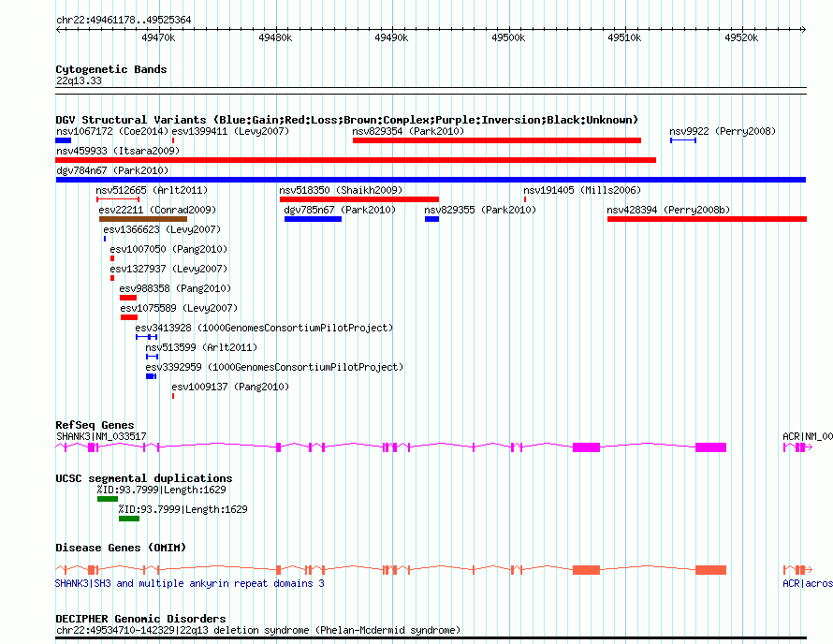The height and width of the screenshot is (644, 833).
Task: Open the ACR|acros disease gene link
Action: click(x=808, y=583)
